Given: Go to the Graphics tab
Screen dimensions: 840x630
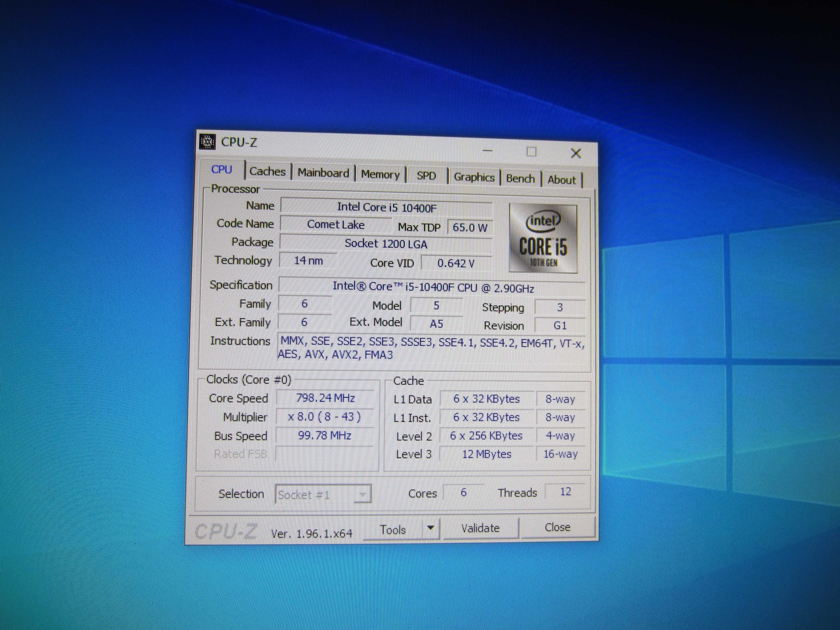Looking at the screenshot, I should (474, 177).
